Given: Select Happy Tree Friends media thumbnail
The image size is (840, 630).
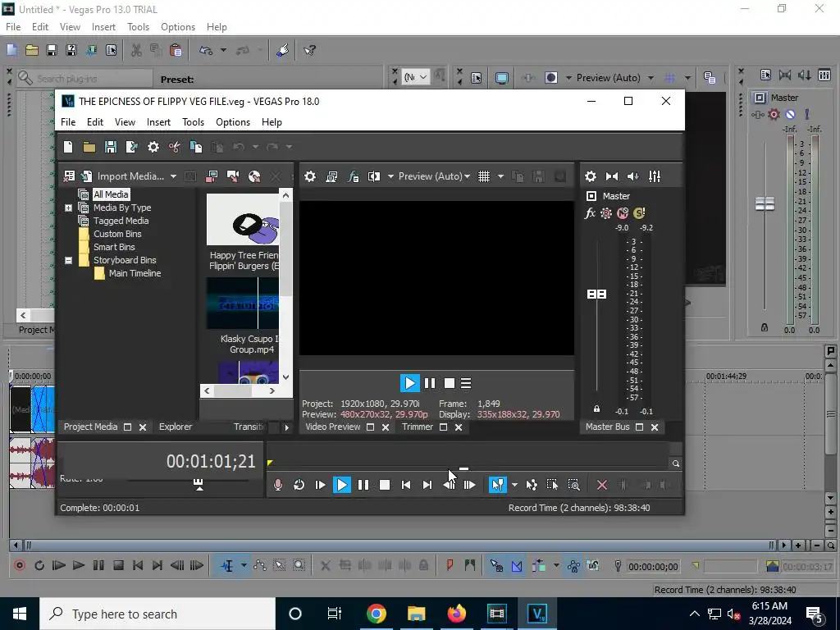Looking at the screenshot, I should pos(243,219).
